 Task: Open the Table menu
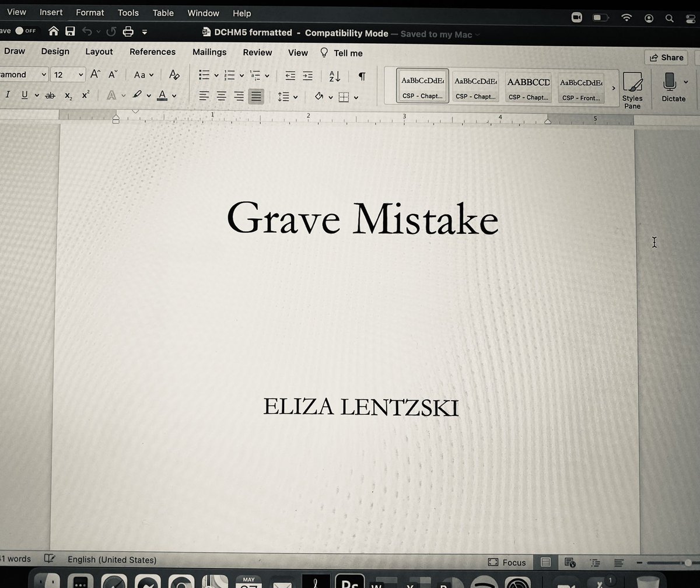163,13
